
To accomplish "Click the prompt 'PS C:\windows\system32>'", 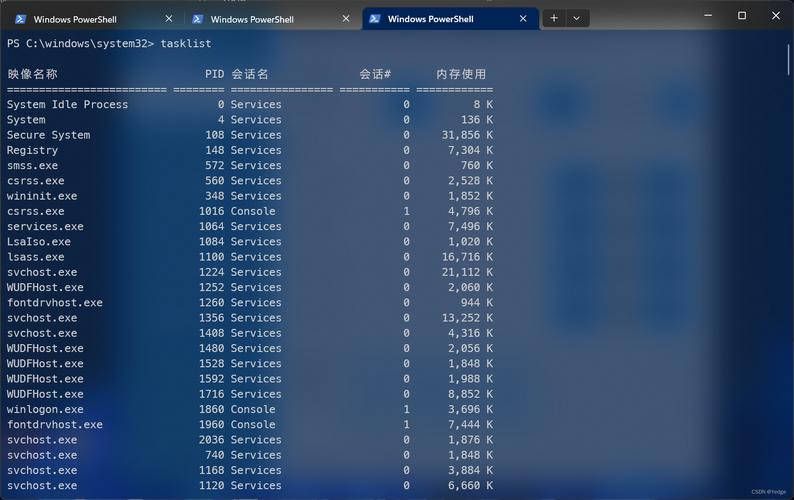I will click(80, 44).
